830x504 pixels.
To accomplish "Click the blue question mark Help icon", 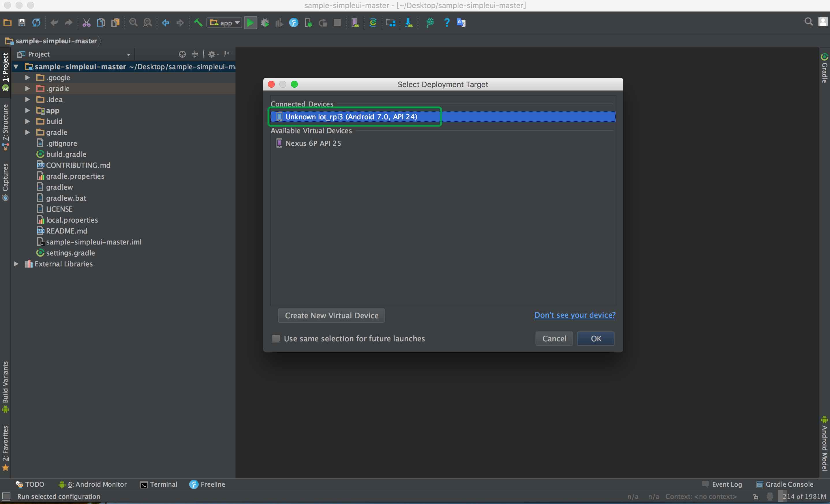I will (x=447, y=22).
